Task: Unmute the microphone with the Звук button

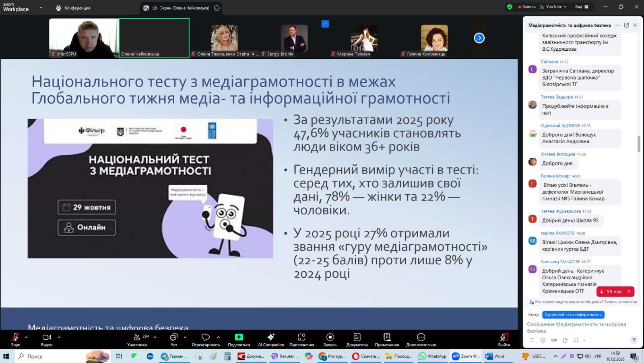Action: click(15, 338)
